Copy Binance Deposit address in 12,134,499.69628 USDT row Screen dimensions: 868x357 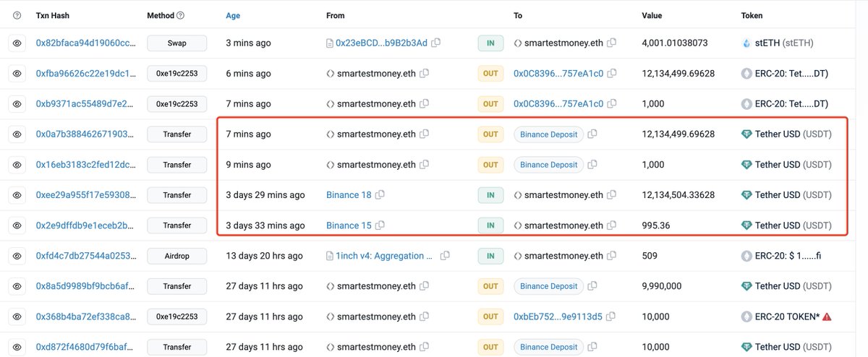[592, 134]
